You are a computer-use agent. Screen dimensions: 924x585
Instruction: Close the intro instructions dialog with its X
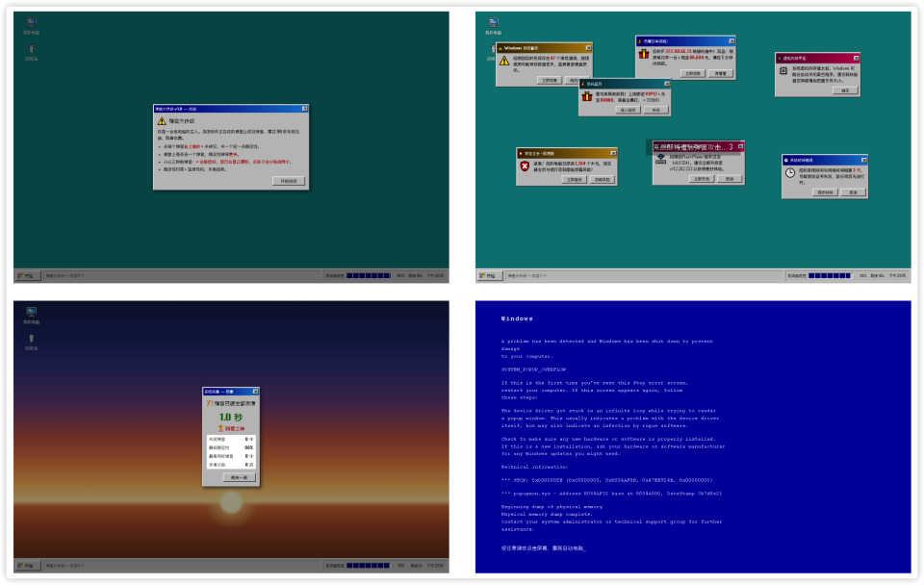click(x=305, y=109)
